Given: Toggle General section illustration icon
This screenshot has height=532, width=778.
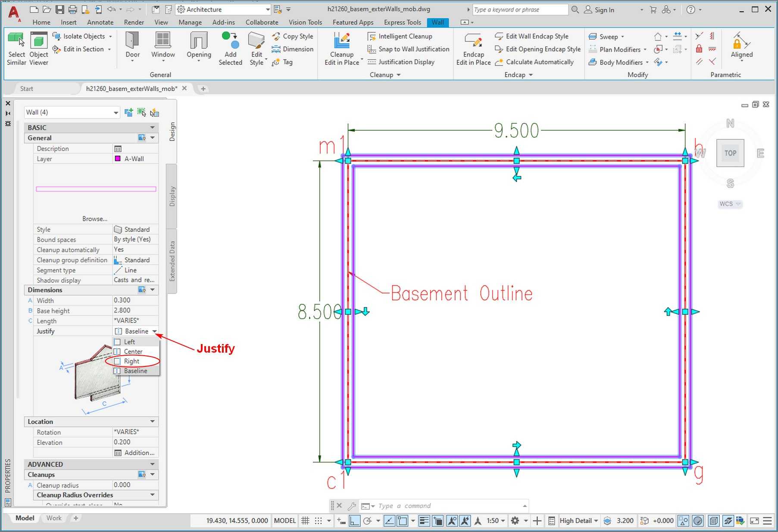Looking at the screenshot, I should 142,138.
